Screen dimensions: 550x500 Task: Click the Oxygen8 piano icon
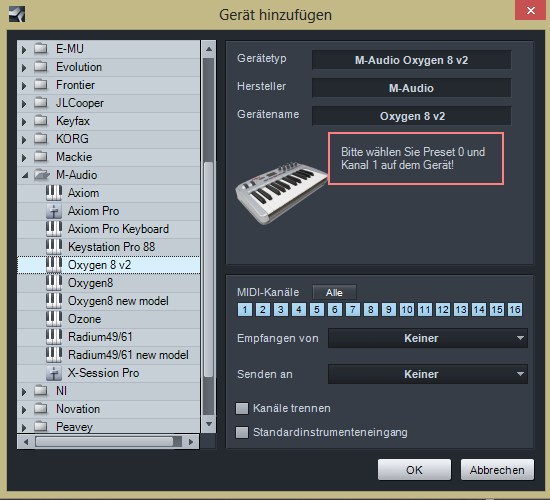click(54, 283)
